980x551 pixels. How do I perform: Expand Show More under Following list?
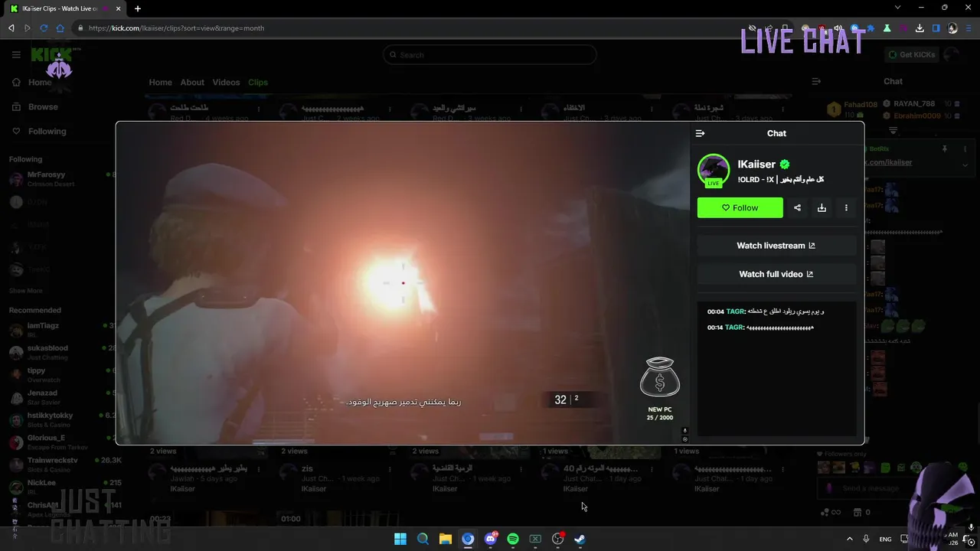tap(25, 291)
